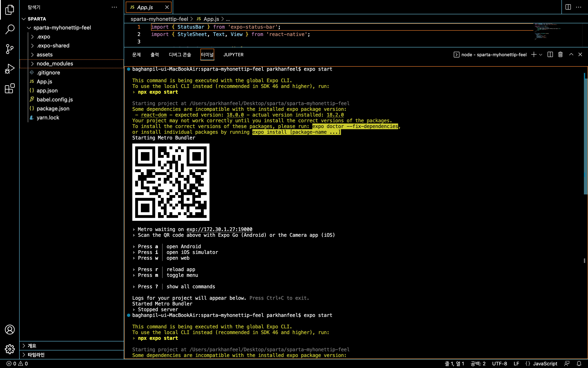Open the Manage gear settings icon
588x368 pixels.
(x=10, y=349)
